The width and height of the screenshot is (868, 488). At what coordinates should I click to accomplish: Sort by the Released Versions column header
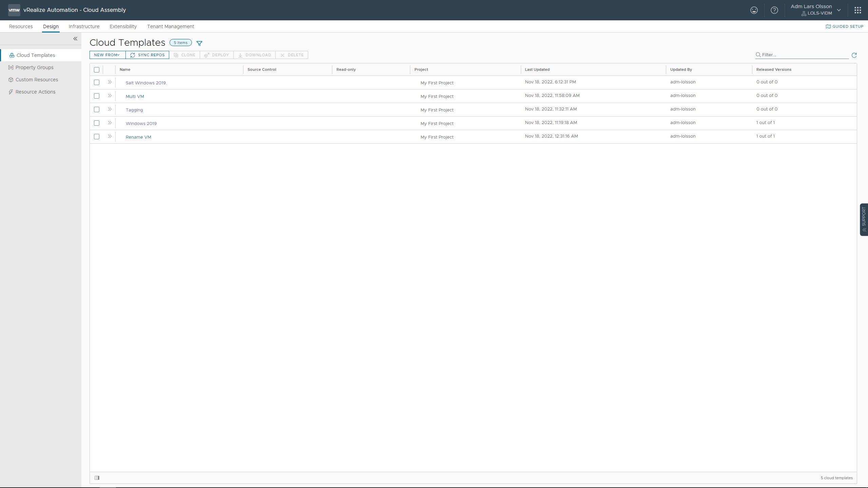point(774,69)
